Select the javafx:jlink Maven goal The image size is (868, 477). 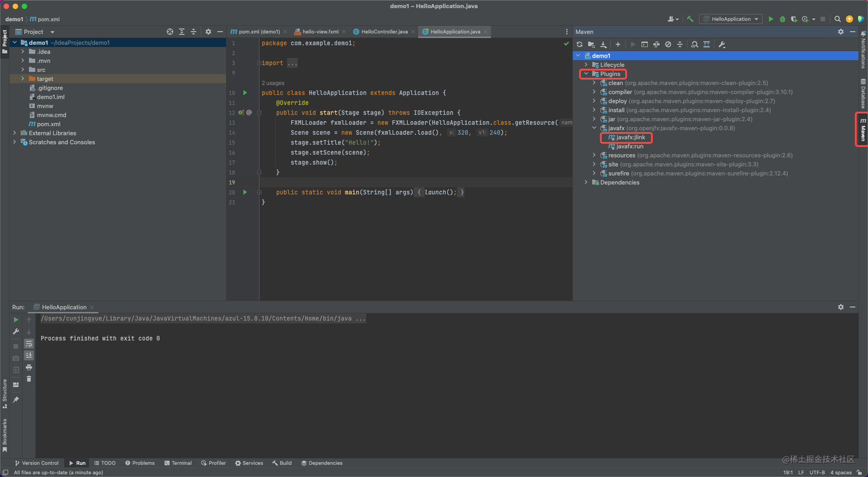point(630,137)
